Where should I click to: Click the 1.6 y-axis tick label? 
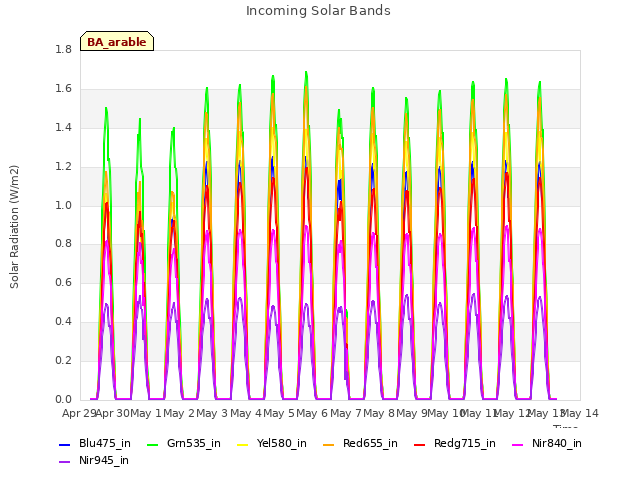click(63, 89)
